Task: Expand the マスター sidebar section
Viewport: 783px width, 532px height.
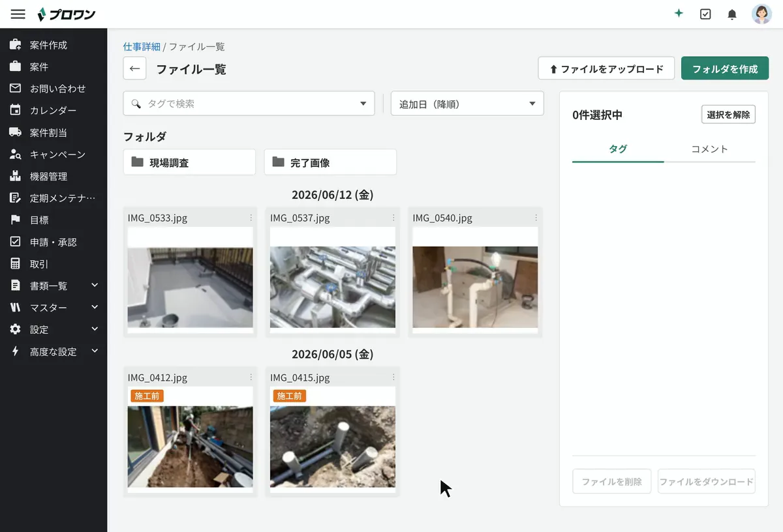Action: (x=95, y=307)
